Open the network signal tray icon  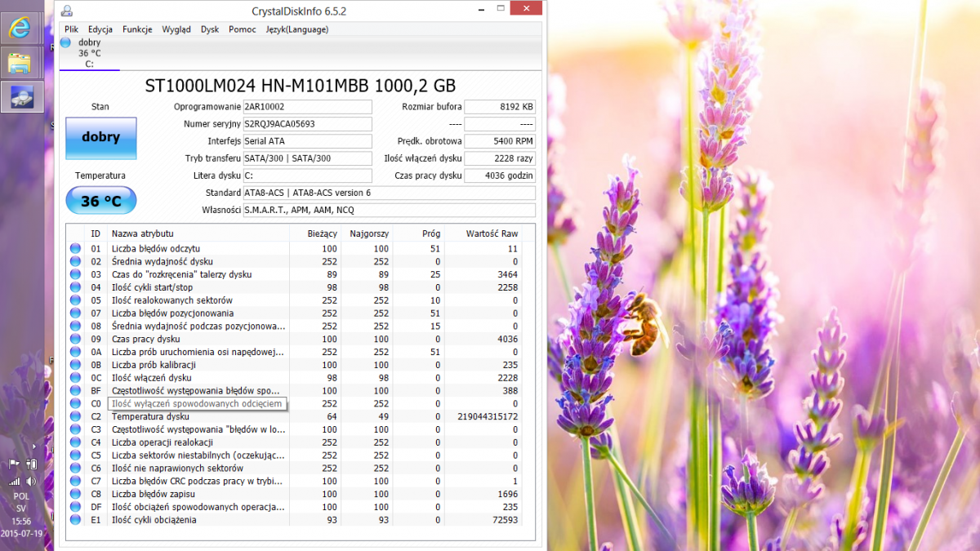pyautogui.click(x=14, y=481)
